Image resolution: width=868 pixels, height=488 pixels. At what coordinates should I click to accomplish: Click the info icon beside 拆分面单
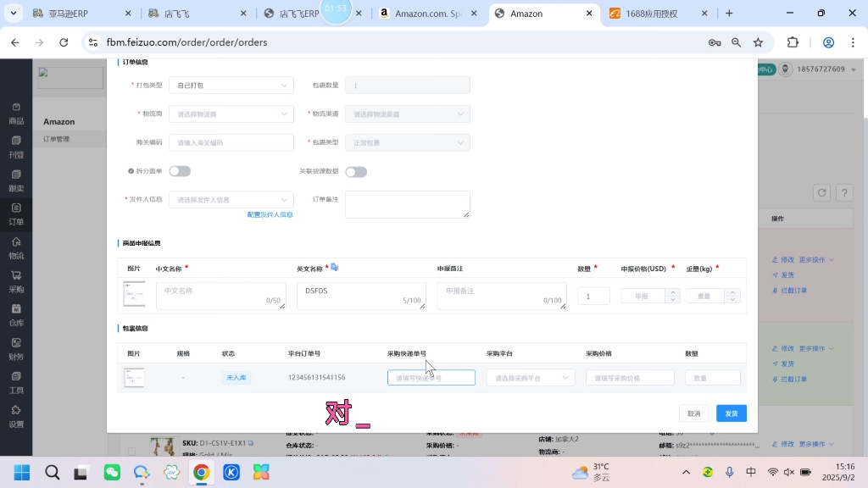coord(131,171)
